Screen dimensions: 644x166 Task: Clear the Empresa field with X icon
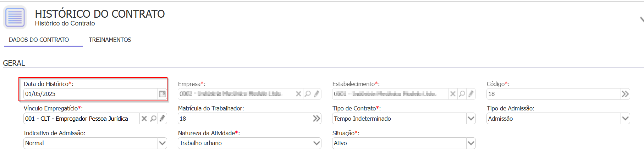coord(298,94)
